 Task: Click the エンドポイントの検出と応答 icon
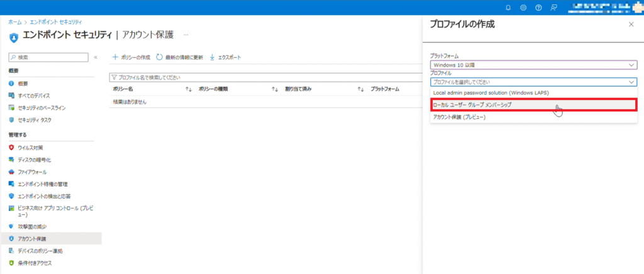[x=11, y=196]
